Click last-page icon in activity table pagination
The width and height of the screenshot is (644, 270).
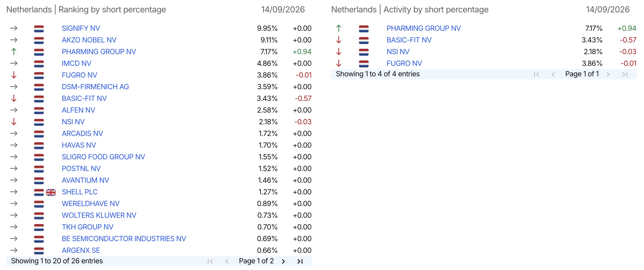(625, 74)
